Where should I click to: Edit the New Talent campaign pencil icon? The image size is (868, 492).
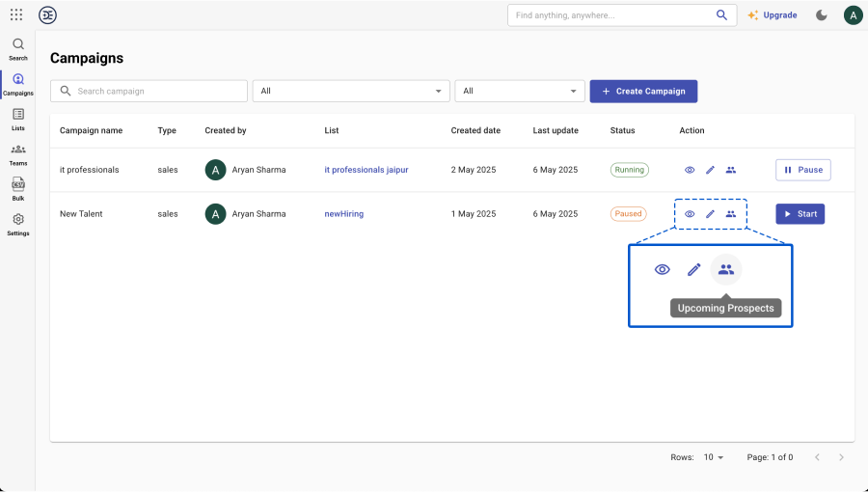coord(710,213)
